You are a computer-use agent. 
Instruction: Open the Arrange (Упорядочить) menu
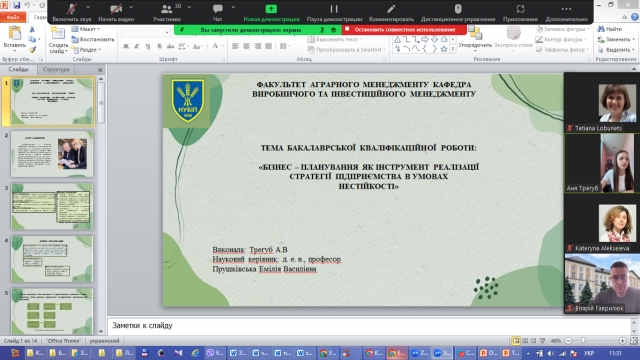[475, 38]
